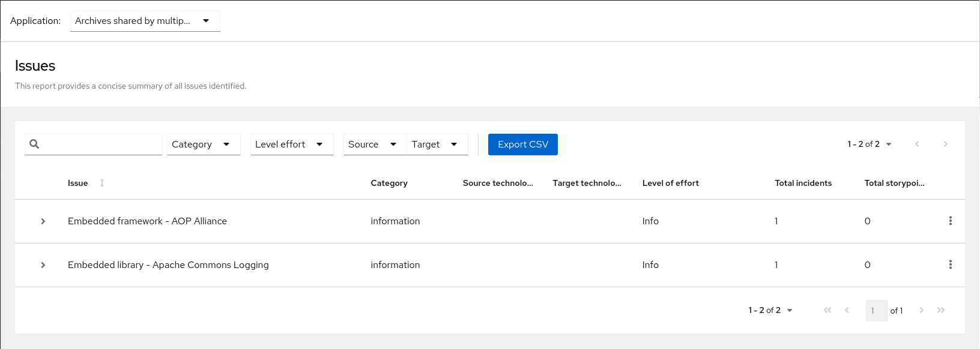The width and height of the screenshot is (980, 349).
Task: Open the Target filter dropdown
Action: pyautogui.click(x=437, y=145)
